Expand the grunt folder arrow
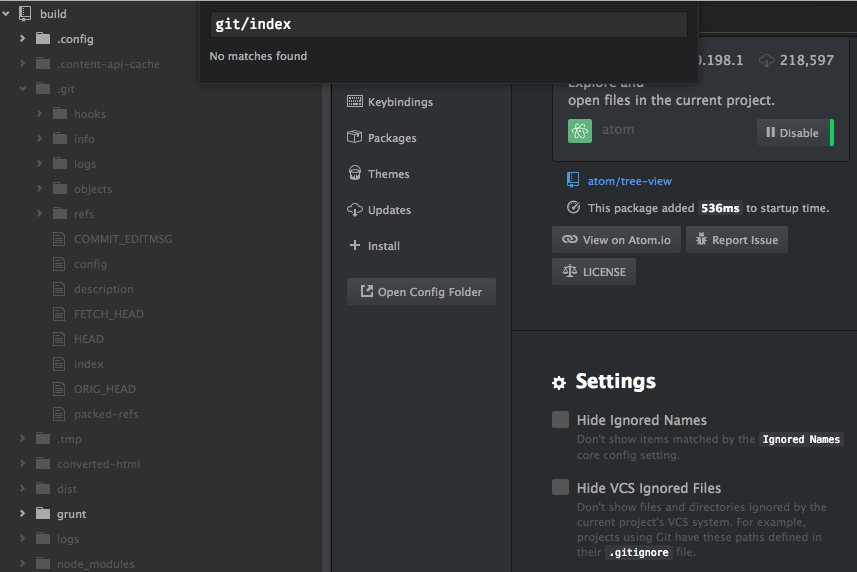 coord(22,514)
